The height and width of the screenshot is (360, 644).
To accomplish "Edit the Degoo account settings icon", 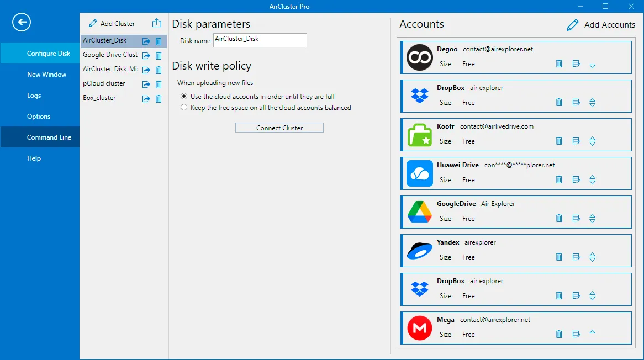I will [x=576, y=63].
